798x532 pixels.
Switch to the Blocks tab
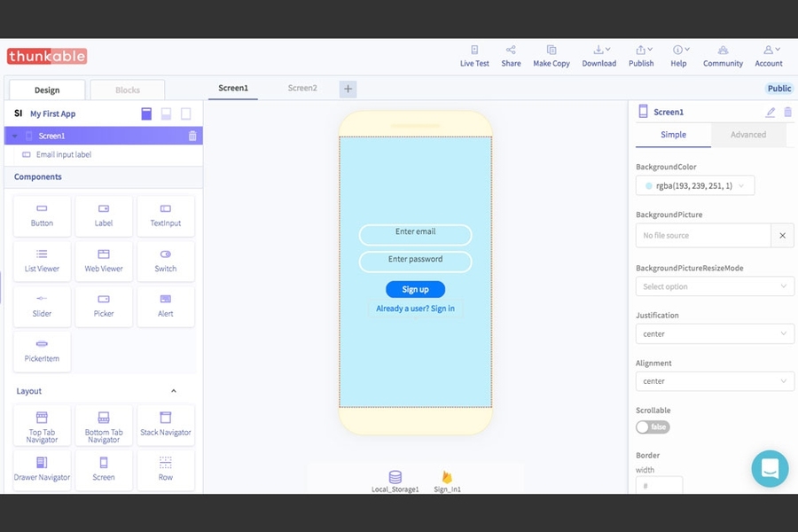[128, 90]
